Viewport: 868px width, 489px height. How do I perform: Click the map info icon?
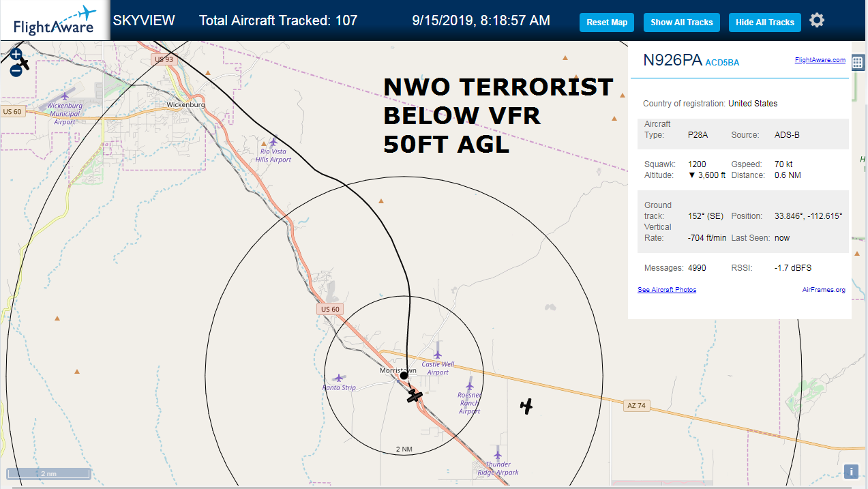point(851,471)
